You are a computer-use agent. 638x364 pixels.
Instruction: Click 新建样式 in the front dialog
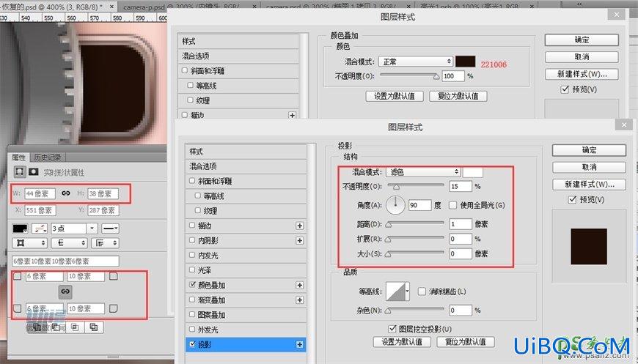point(589,184)
